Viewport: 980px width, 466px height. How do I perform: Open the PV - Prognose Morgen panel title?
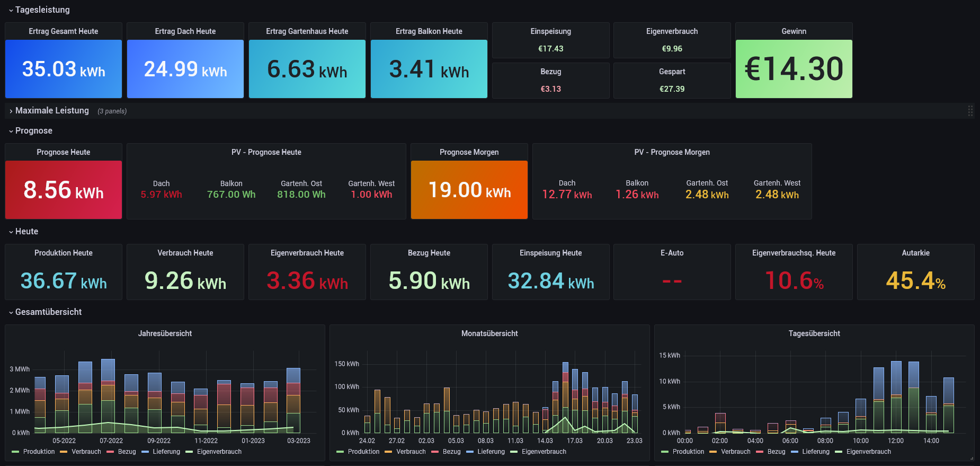pyautogui.click(x=672, y=152)
